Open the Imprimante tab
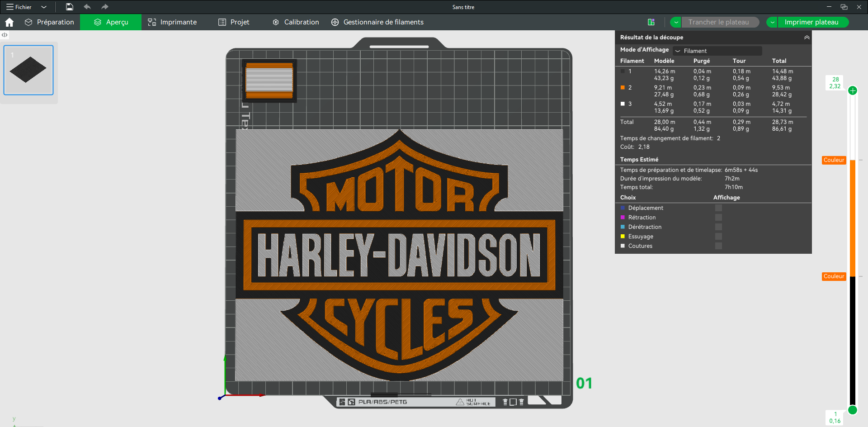The image size is (868, 427). (172, 22)
